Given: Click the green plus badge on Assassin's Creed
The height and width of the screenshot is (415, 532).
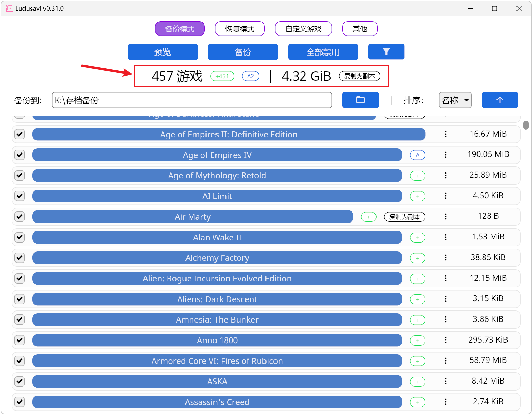Looking at the screenshot, I should pyautogui.click(x=418, y=402).
